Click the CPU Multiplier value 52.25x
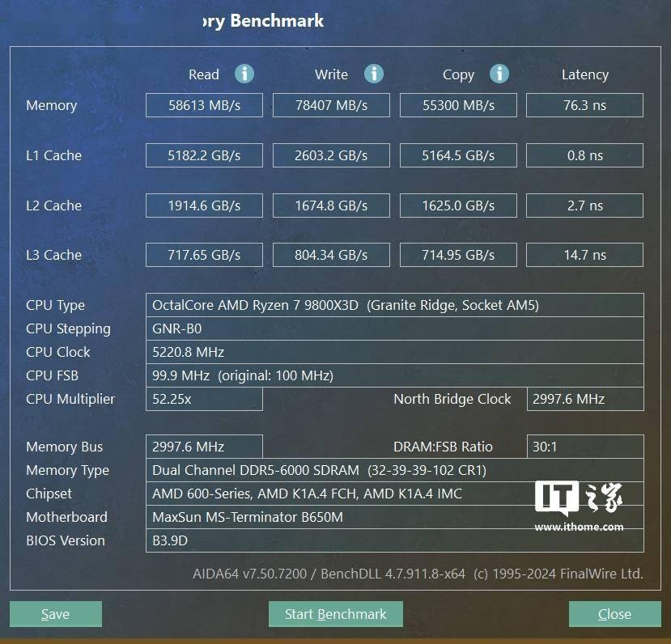The height and width of the screenshot is (644, 671). coord(204,399)
